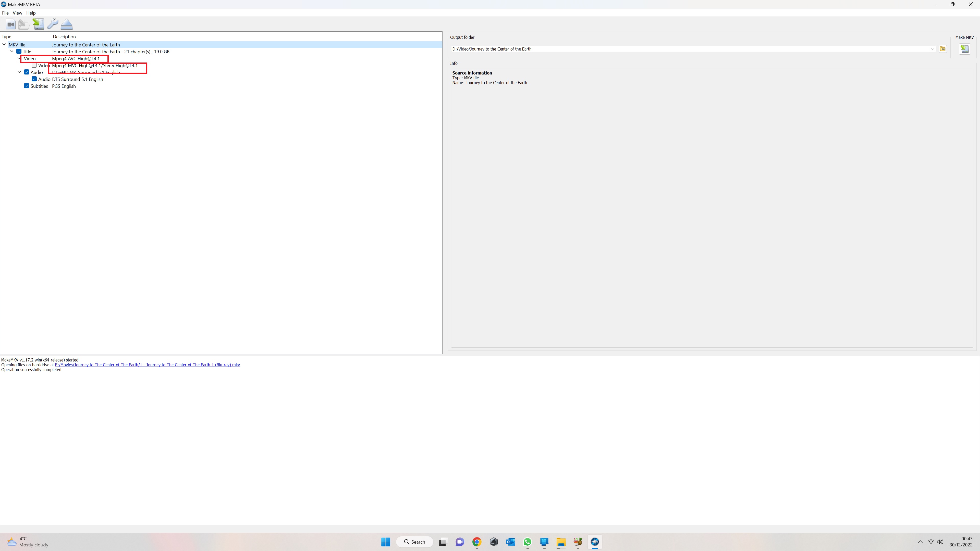The width and height of the screenshot is (980, 551).
Task: Collapse the Audio track group
Action: [x=19, y=72]
